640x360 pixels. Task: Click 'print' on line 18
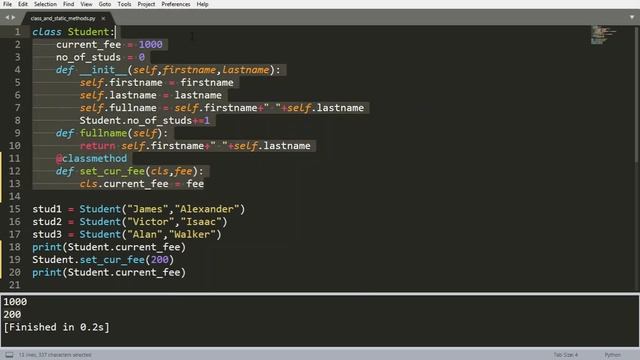tap(47, 247)
